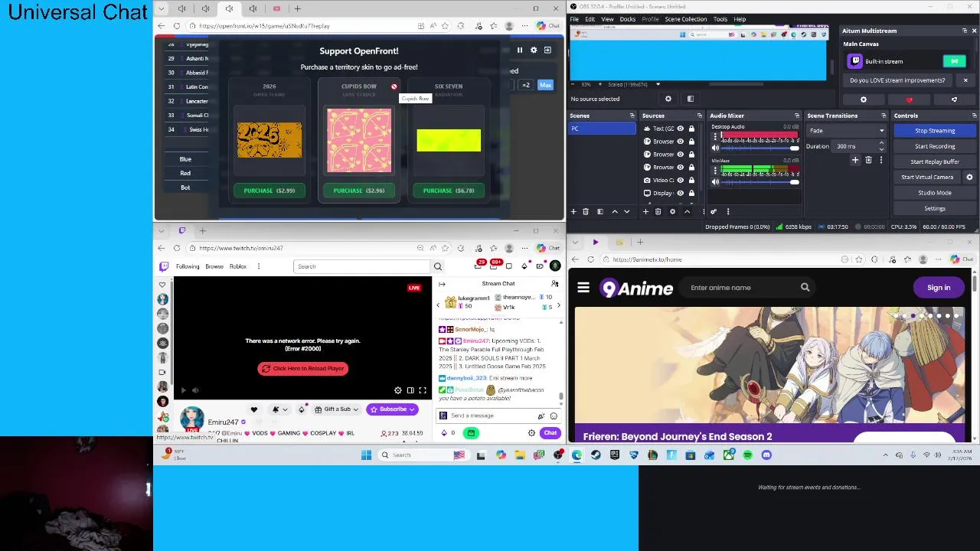Open the OBS preview scaling dropdown
The width and height of the screenshot is (980, 551).
[657, 84]
